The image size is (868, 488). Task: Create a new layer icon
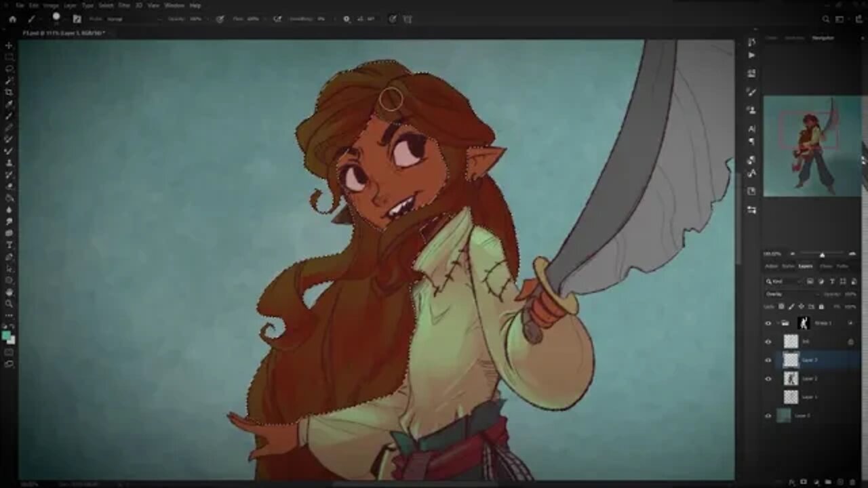coord(840,482)
